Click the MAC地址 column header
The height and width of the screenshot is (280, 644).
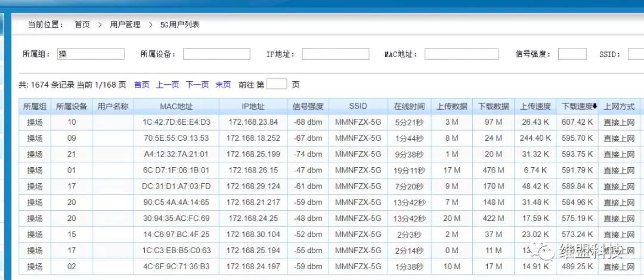coord(176,106)
